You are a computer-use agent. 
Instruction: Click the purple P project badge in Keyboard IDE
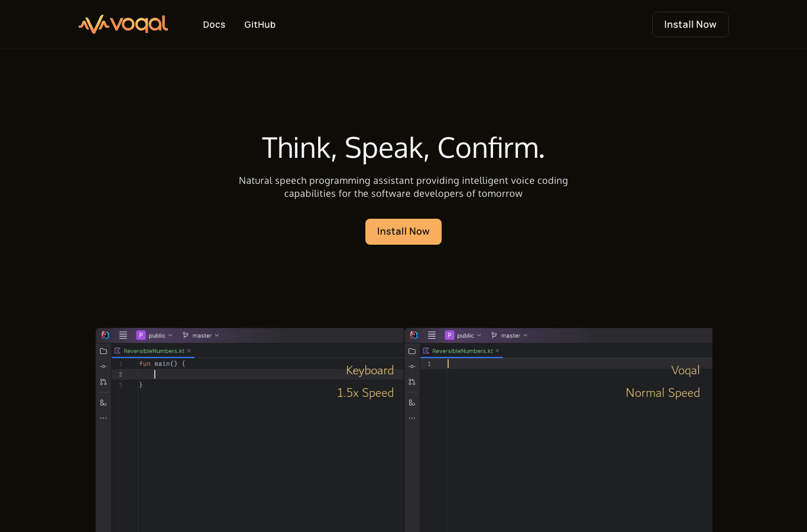click(141, 335)
